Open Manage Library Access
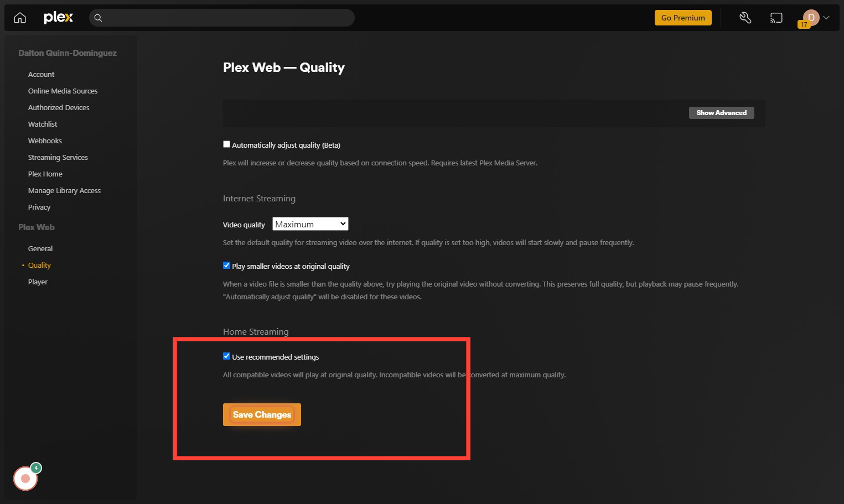The height and width of the screenshot is (504, 844). pos(64,190)
